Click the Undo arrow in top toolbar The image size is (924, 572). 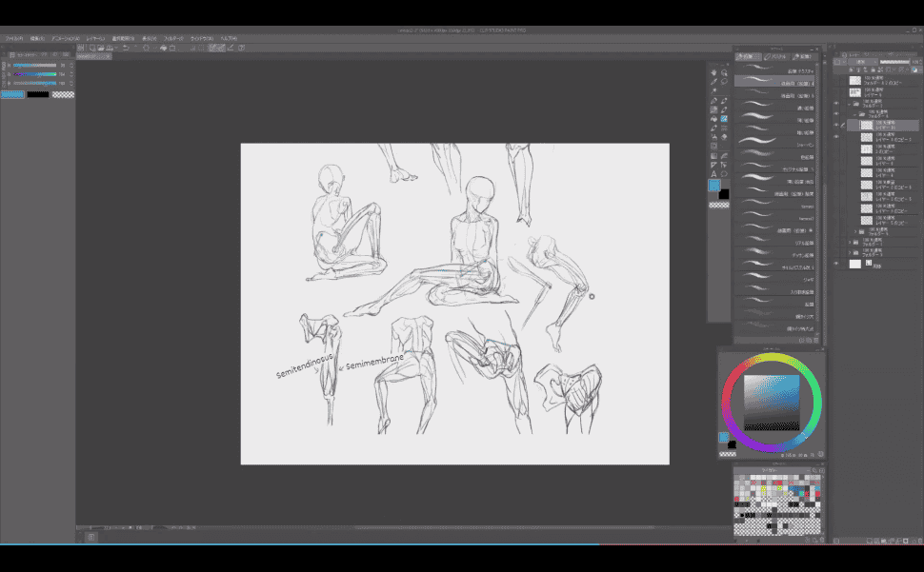[126, 48]
